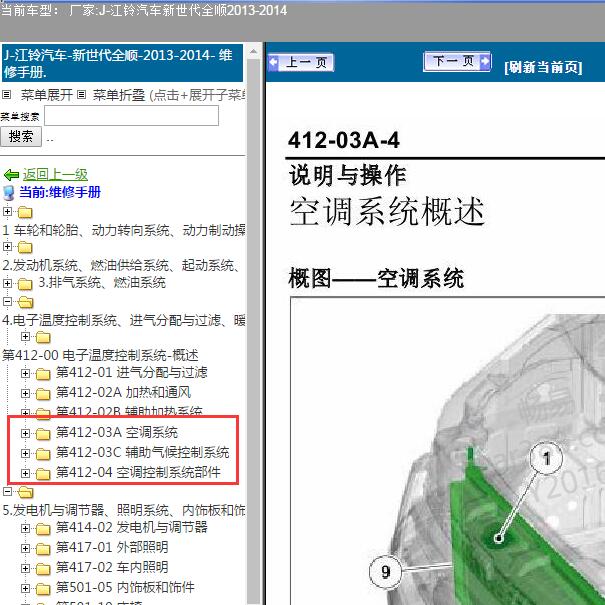The image size is (605, 605).
Task: Open 第417-01 外部照明 entry
Action: pyautogui.click(x=112, y=548)
